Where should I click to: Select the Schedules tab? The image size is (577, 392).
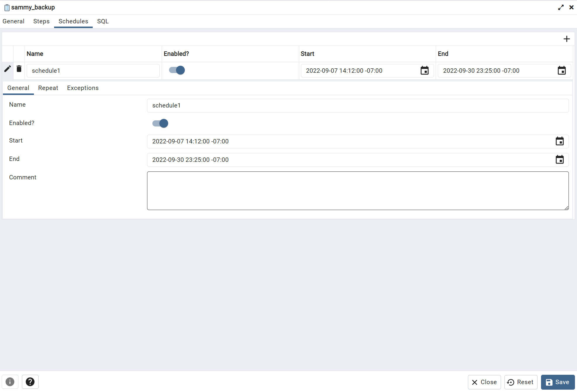(x=73, y=21)
